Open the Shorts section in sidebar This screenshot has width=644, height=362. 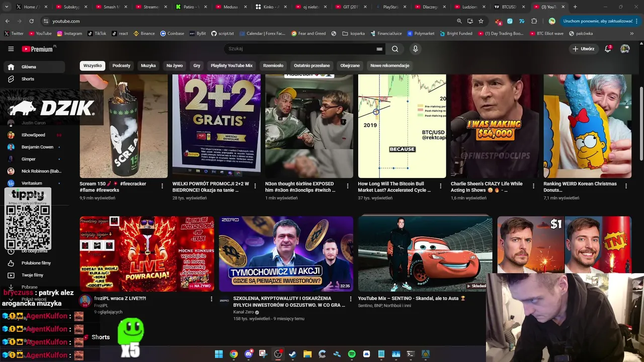pyautogui.click(x=28, y=79)
